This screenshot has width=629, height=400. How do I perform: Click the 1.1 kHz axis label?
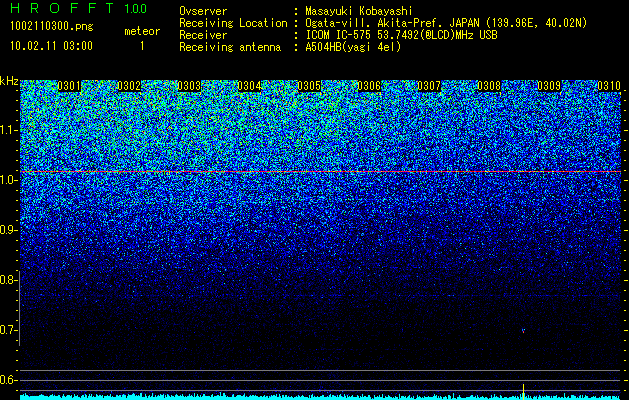coord(8,130)
